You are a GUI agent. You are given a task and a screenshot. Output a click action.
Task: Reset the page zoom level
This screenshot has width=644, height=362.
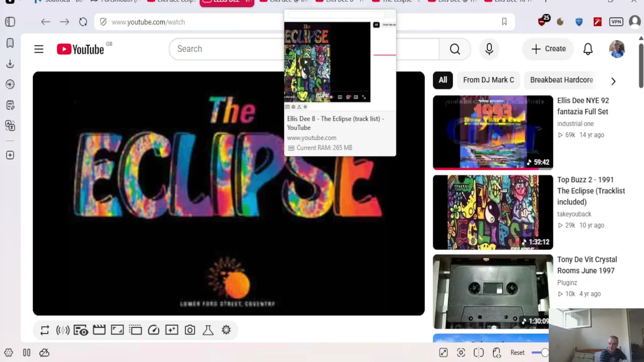pos(517,352)
